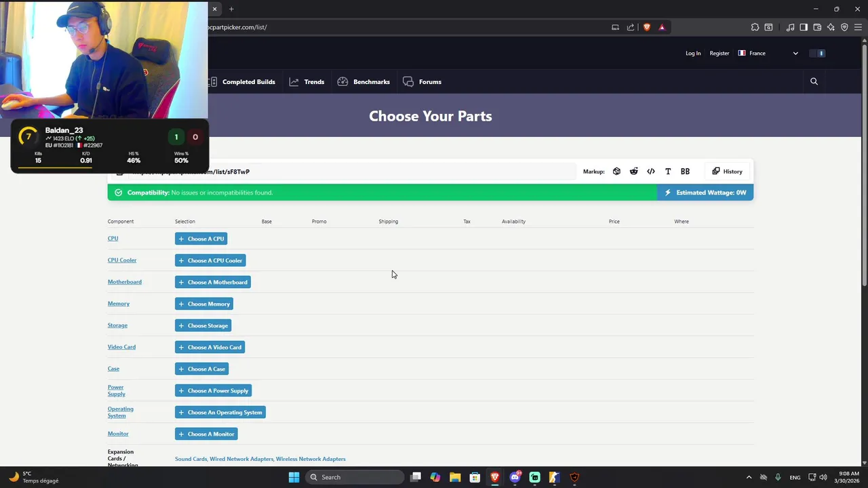Click the Brave Shields lion icon
Image resolution: width=868 pixels, height=488 pixels.
click(x=647, y=27)
